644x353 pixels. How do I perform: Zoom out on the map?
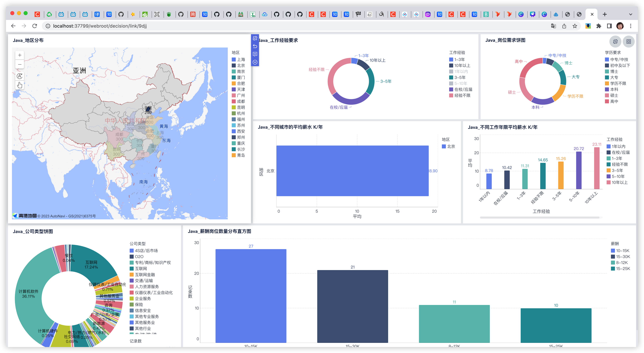coord(20,64)
